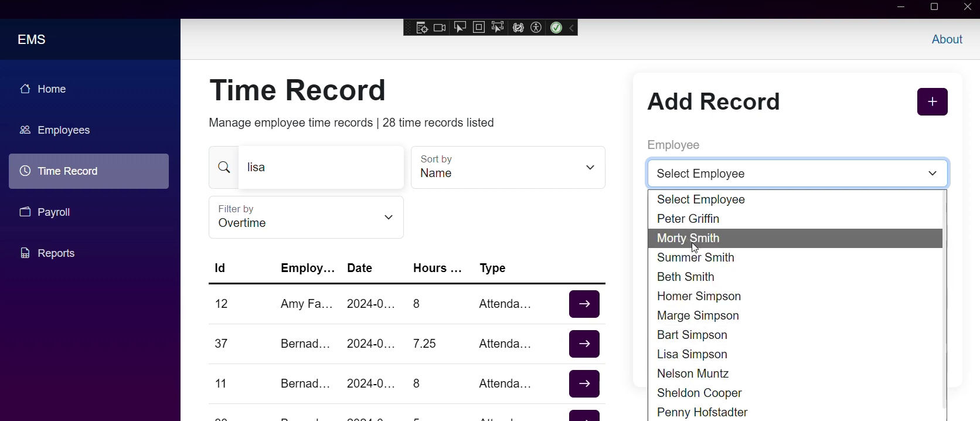The width and height of the screenshot is (980, 421).
Task: Minimize the application window
Action: click(x=901, y=8)
